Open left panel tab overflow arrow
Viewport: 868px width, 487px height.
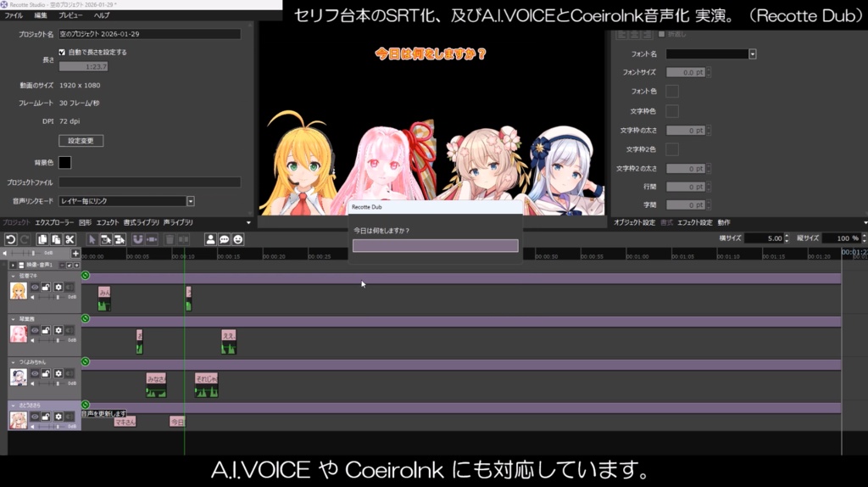click(x=248, y=223)
